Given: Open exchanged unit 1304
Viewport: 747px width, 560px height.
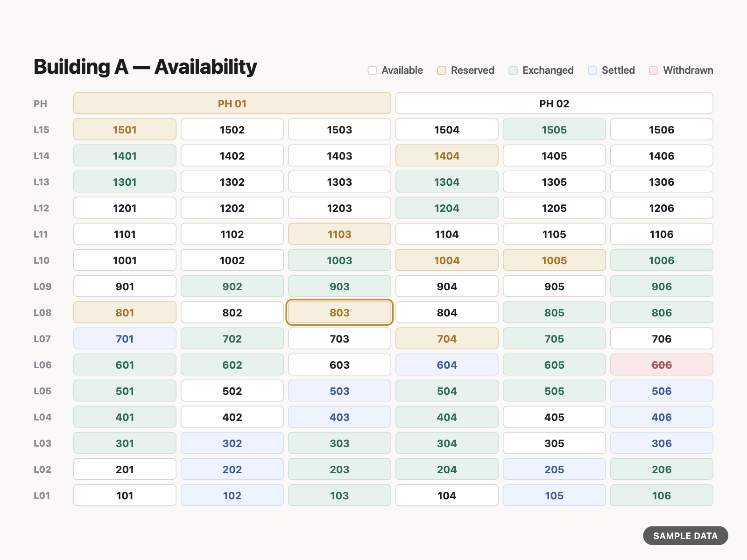Looking at the screenshot, I should [447, 182].
